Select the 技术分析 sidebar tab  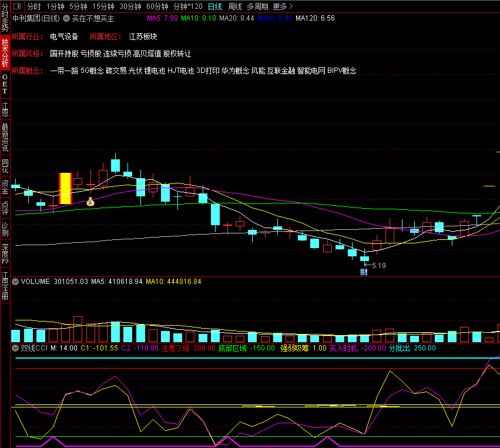[x=5, y=53]
